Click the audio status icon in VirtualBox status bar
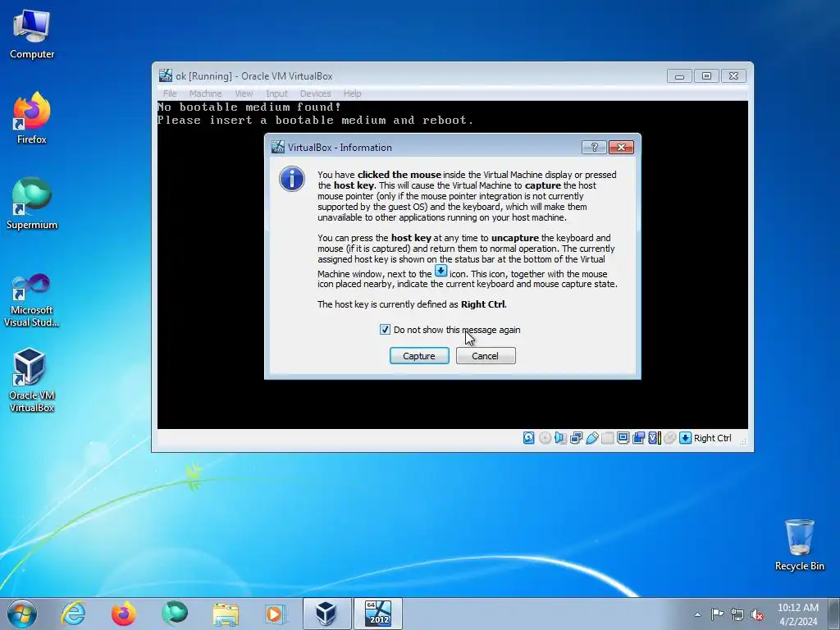This screenshot has width=840, height=630. pos(560,438)
